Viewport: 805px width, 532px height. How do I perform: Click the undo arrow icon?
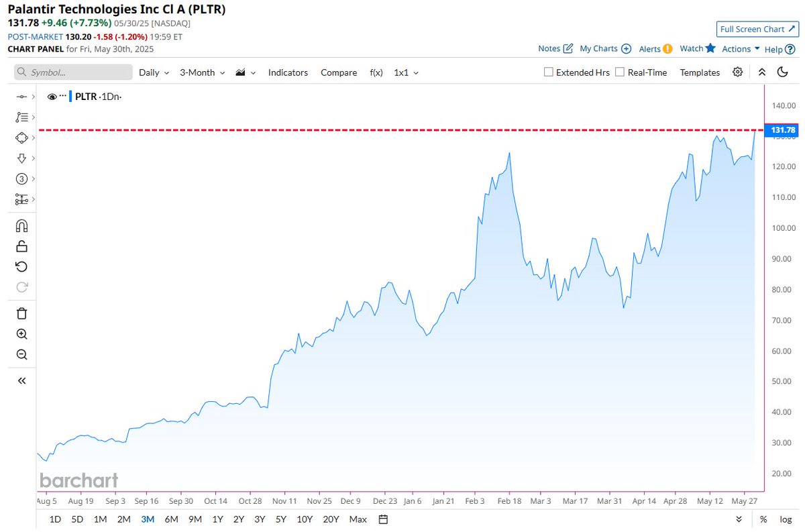coord(21,266)
